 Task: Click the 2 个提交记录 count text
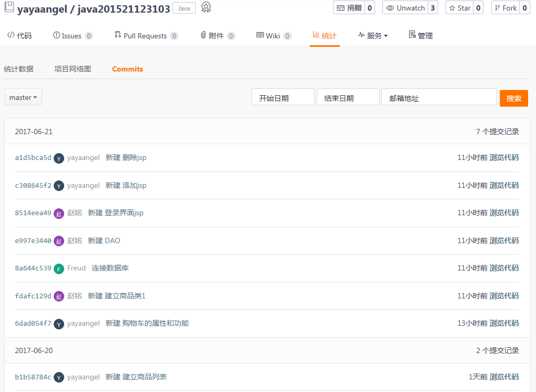click(498, 350)
